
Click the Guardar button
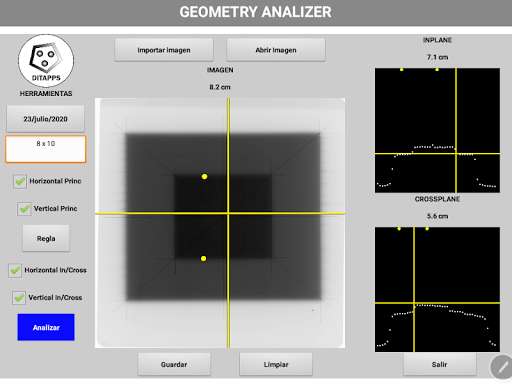(x=174, y=364)
